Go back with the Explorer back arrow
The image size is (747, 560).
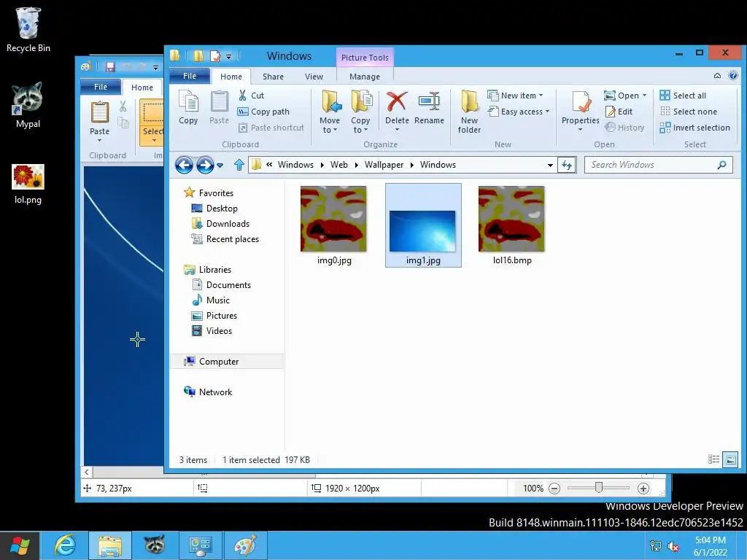pyautogui.click(x=184, y=165)
